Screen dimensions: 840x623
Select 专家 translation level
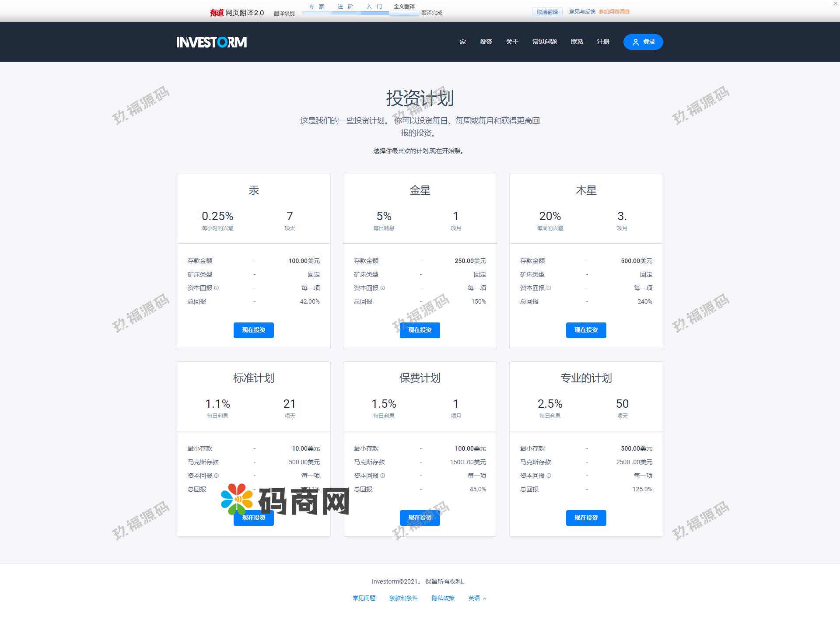click(x=316, y=7)
